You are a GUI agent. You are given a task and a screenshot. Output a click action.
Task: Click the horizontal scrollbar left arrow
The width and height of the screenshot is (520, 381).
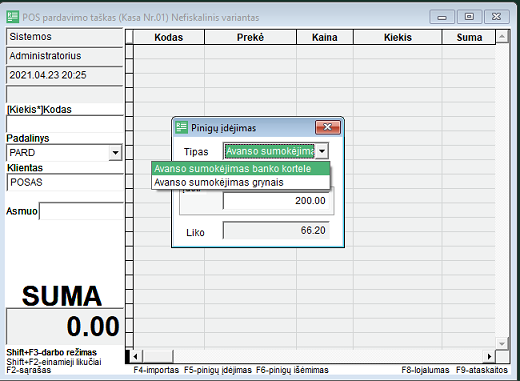click(135, 357)
